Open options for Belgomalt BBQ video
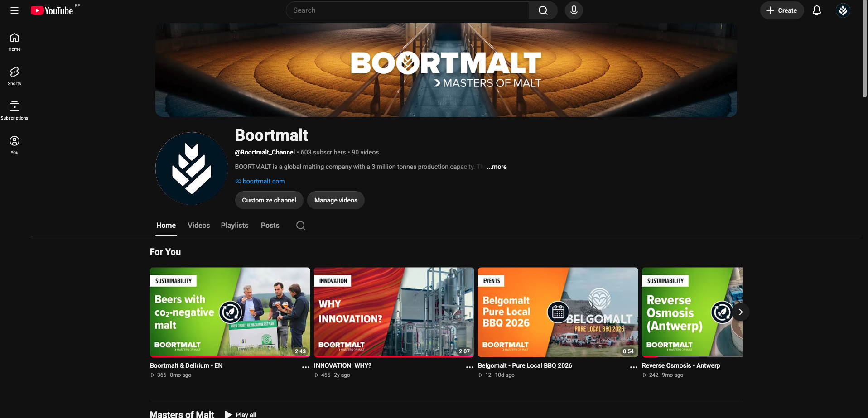This screenshot has width=868, height=418. tap(634, 367)
